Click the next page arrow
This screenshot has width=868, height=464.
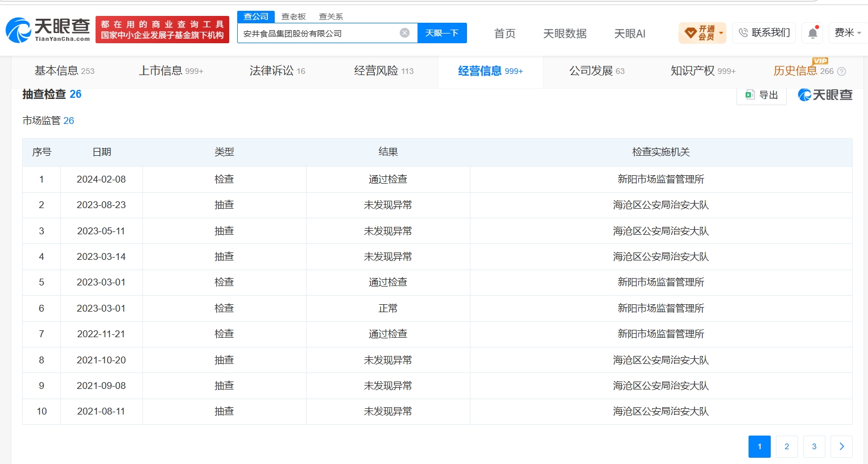coord(841,446)
